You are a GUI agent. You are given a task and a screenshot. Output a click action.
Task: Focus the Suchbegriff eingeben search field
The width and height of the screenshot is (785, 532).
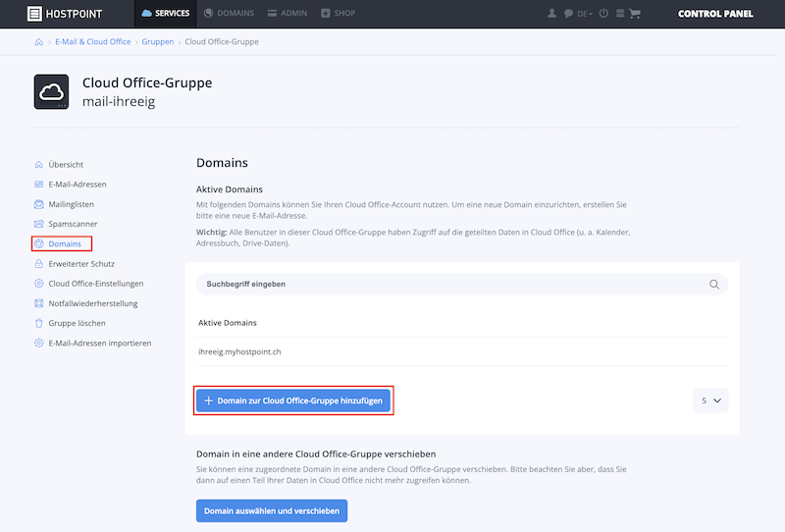click(461, 285)
